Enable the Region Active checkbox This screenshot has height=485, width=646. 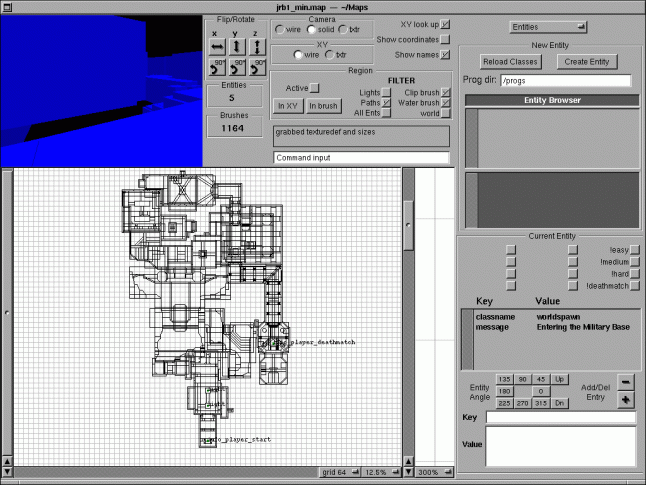click(314, 88)
